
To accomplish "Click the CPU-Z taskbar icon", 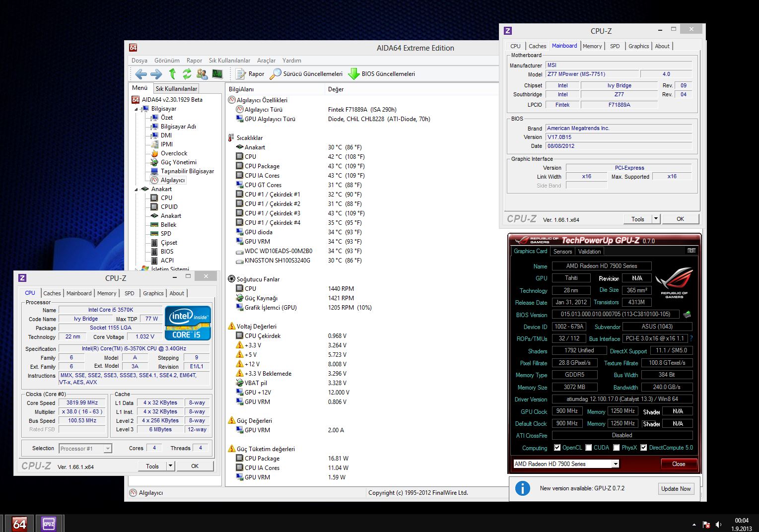I will 49,524.
